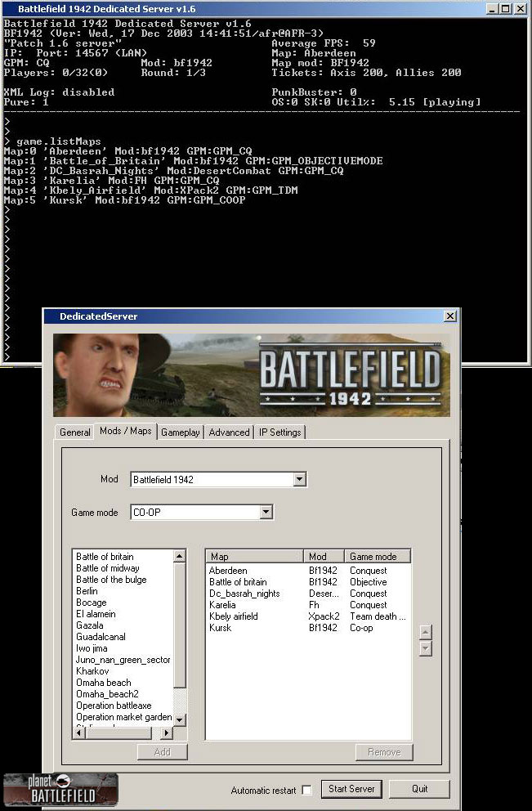
Task: Select Omaha beach map
Action: tap(104, 682)
